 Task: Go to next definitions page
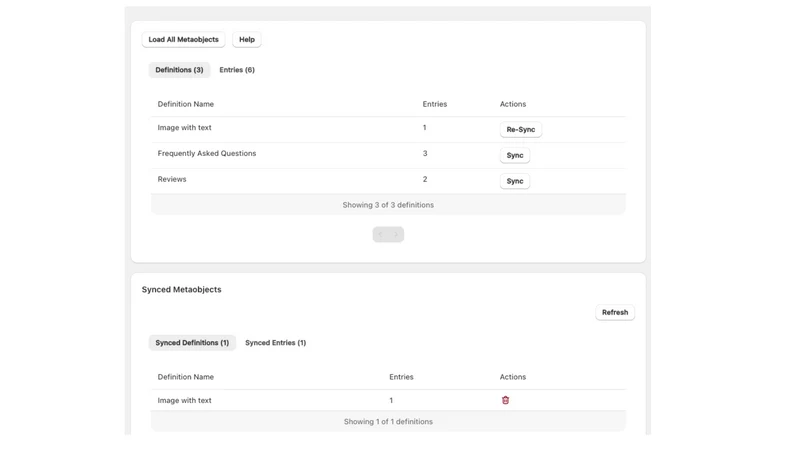(396, 235)
